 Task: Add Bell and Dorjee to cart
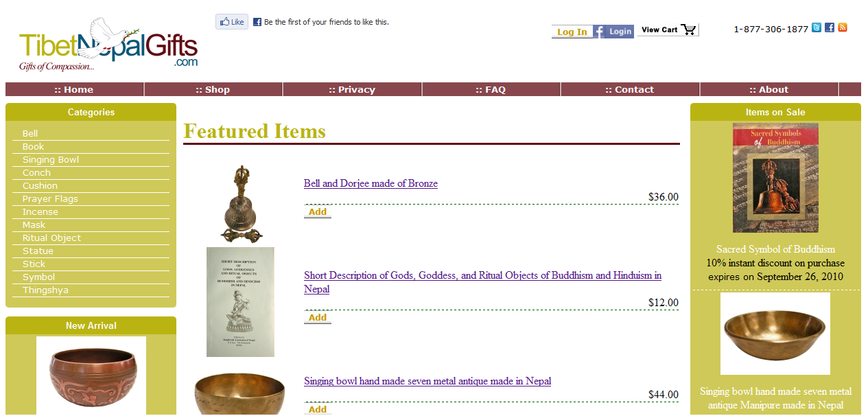point(318,211)
